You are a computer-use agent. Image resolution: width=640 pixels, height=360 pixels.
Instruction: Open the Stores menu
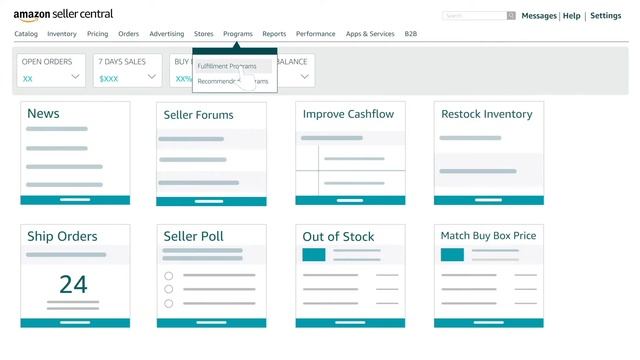click(204, 34)
